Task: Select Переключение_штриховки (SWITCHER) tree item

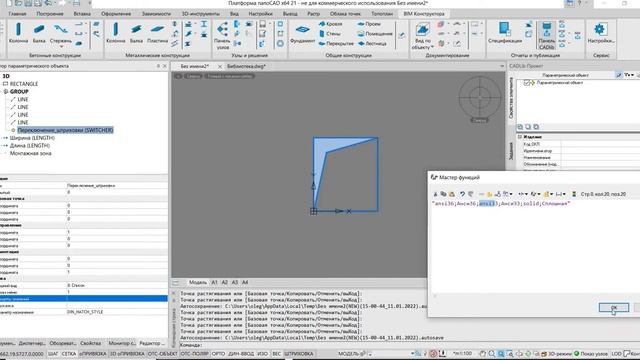Action: click(65, 130)
